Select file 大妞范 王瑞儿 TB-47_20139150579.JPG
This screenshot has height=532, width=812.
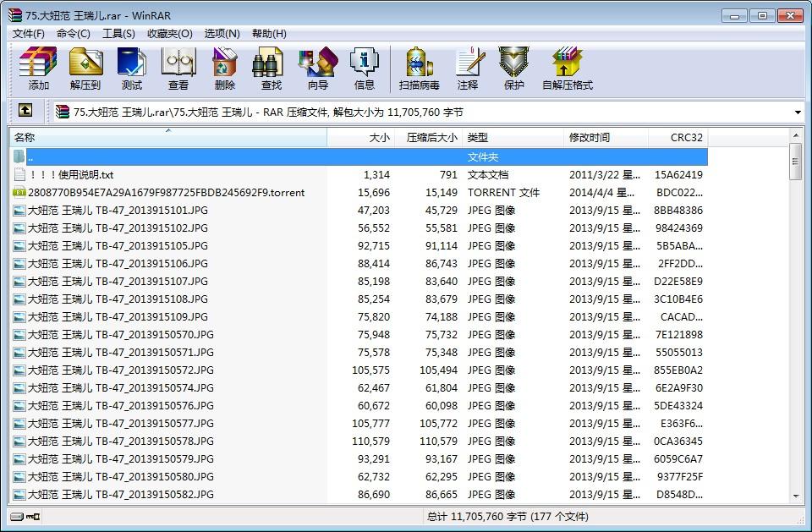click(x=359, y=459)
